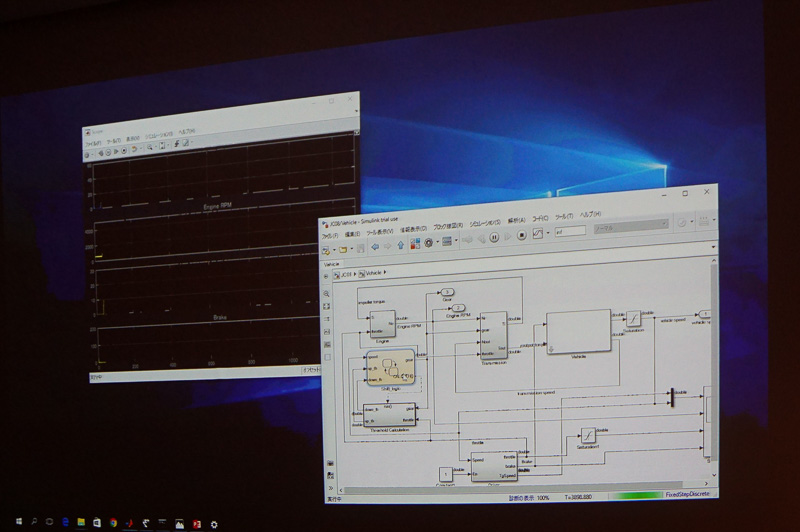800x532 pixels.
Task: Click the Save icon in Simulink toolbar
Action: click(361, 248)
